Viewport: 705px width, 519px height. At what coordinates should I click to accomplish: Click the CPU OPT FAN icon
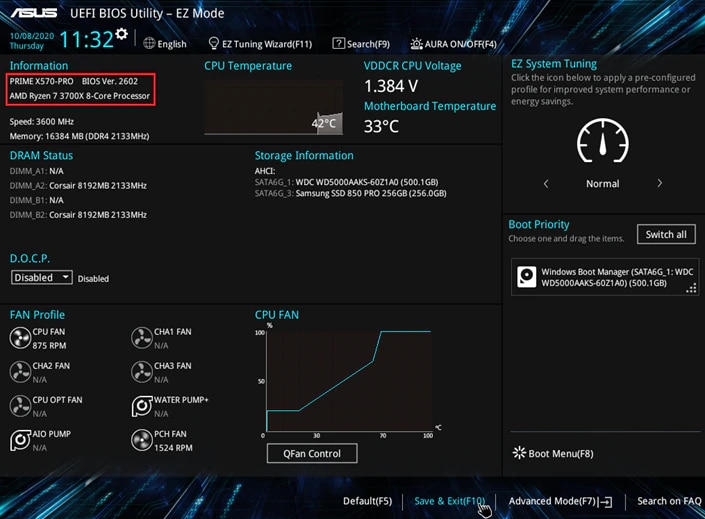click(x=20, y=406)
